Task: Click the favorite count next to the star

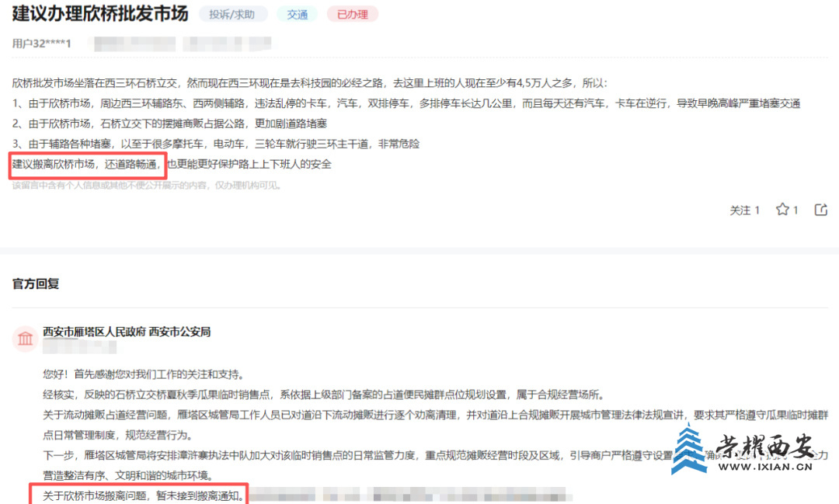Action: tap(795, 210)
